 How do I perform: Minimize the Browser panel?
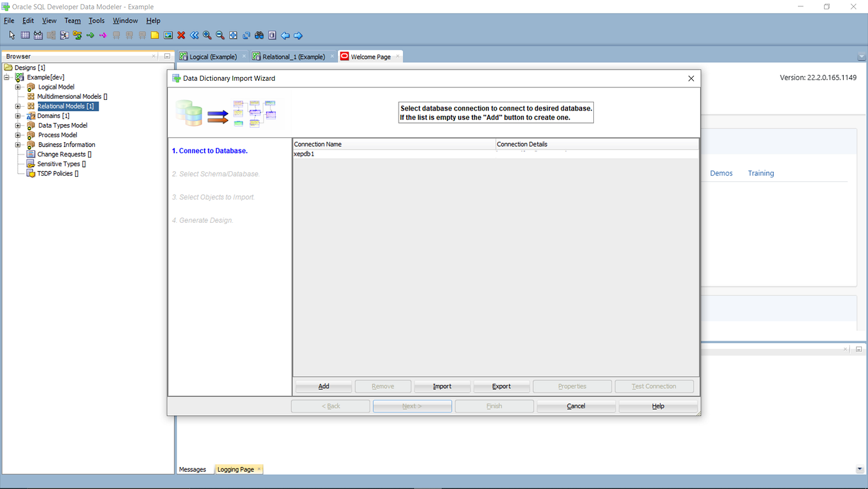coord(167,56)
